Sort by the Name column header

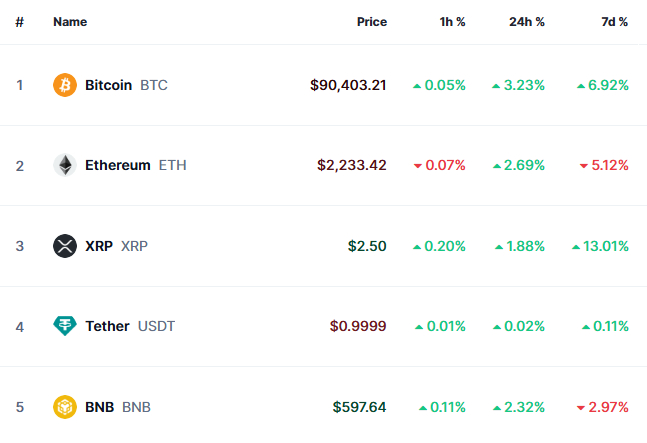(x=70, y=22)
